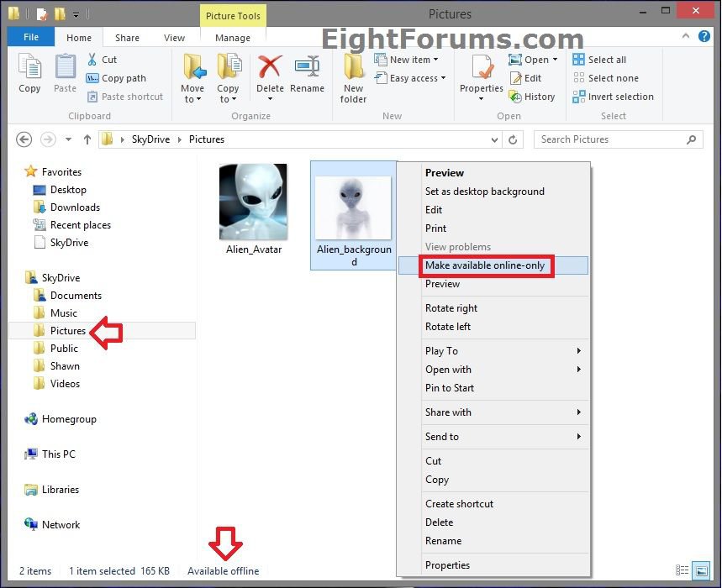Click the Refresh button beside address bar
The width and height of the screenshot is (722, 588).
tap(514, 139)
